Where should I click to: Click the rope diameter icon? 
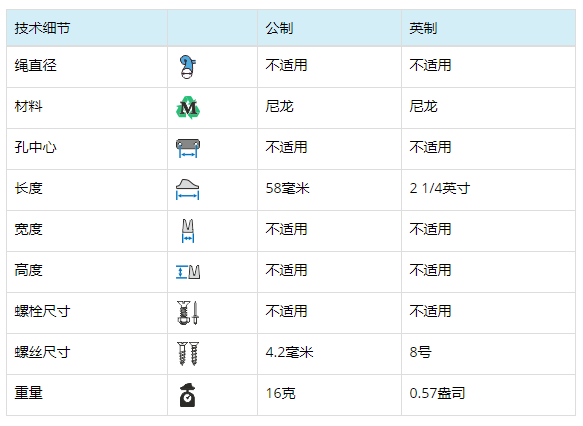point(188,67)
